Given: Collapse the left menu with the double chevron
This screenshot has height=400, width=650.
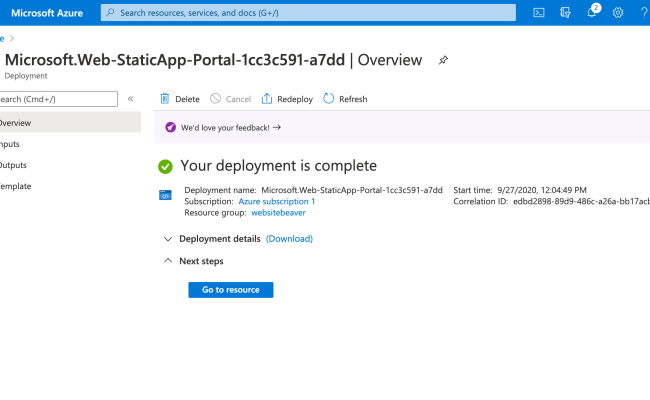Looking at the screenshot, I should tap(131, 99).
